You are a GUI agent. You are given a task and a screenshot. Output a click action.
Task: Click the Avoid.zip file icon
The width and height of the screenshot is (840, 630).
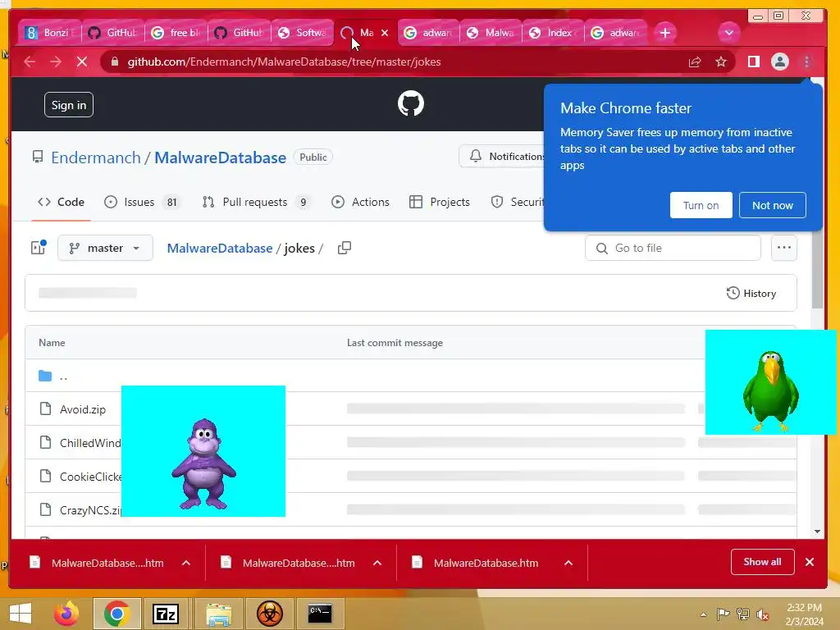pos(46,409)
